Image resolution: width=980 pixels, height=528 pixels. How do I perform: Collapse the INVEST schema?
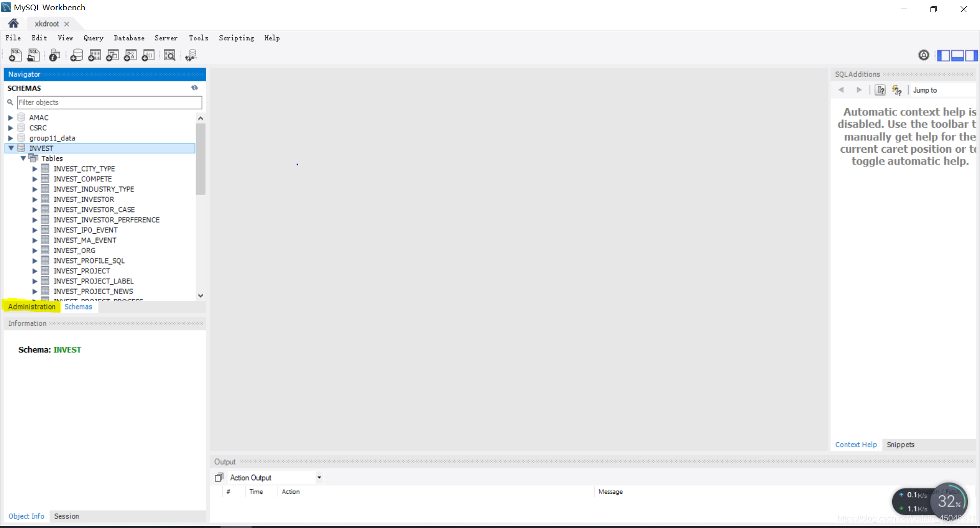point(11,148)
